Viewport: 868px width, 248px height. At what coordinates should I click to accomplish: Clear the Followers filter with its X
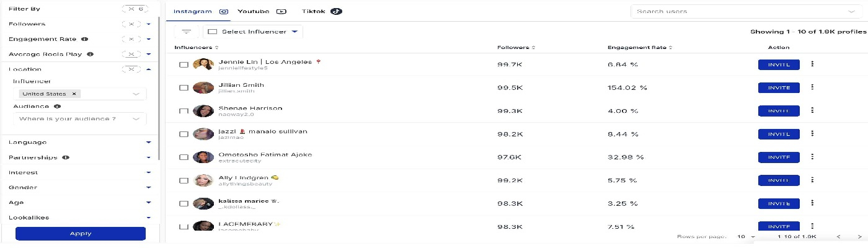[131, 24]
